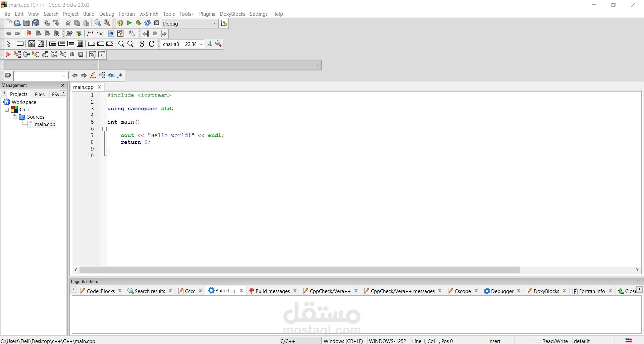Switch to the Files management tab
644x344 pixels.
click(40, 94)
